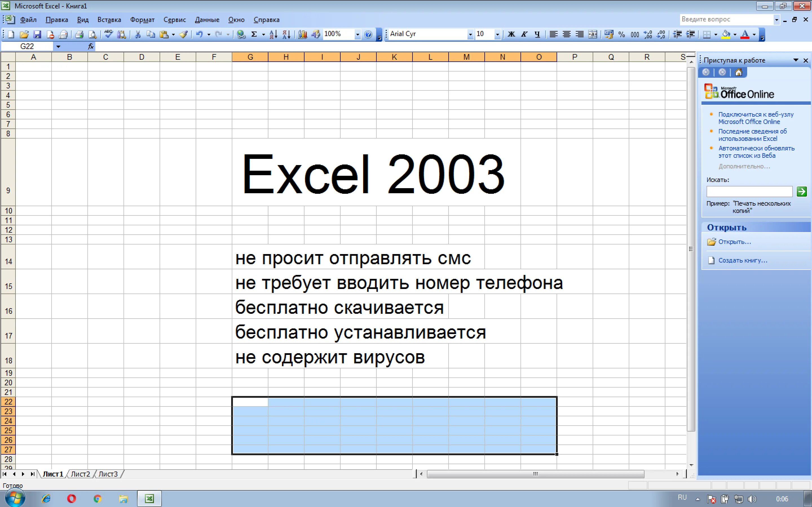Apply percent style format
The image size is (812, 507).
pyautogui.click(x=621, y=34)
